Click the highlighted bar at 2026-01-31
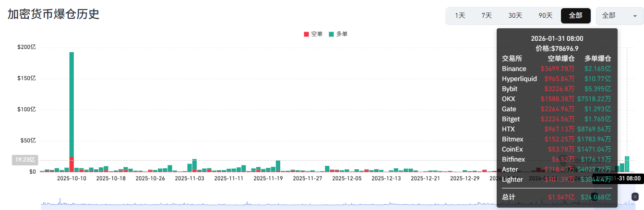644x210 pixels. pyautogui.click(x=627, y=163)
